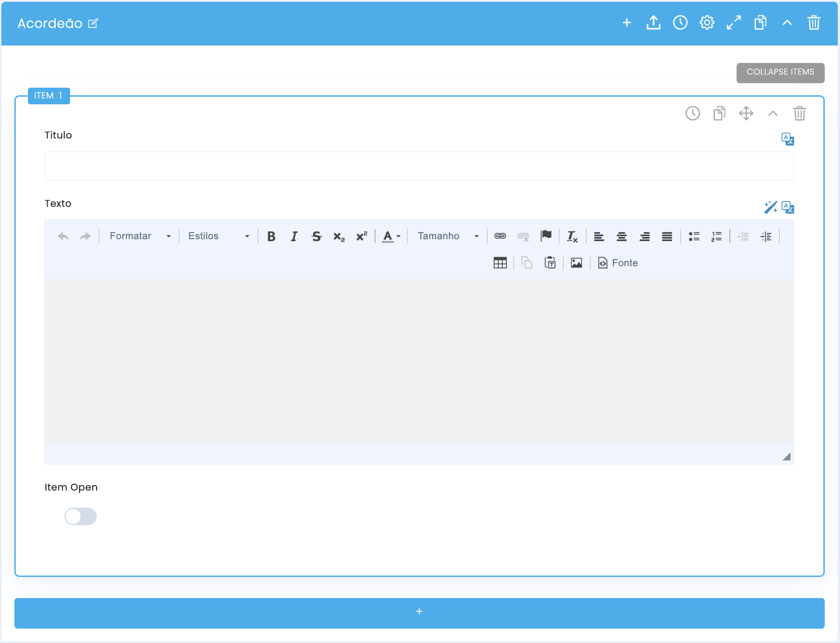840x643 pixels.
Task: Insert a table via toolbar icon
Action: pos(500,263)
